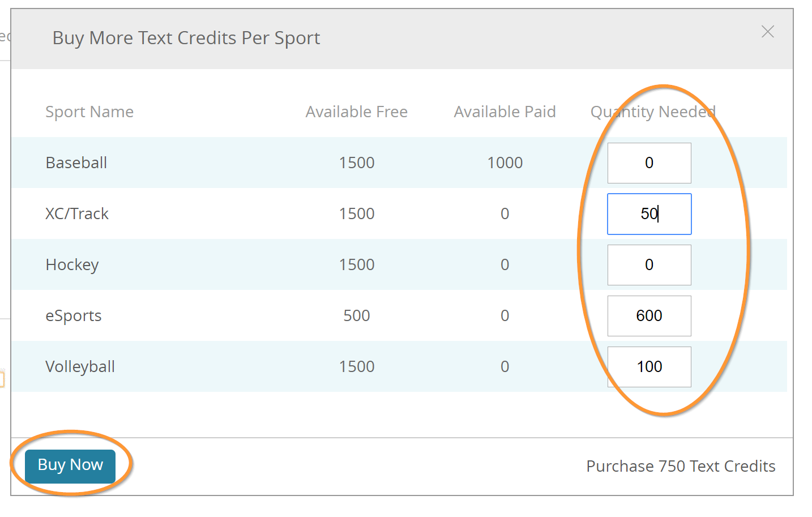812x517 pixels.
Task: Click Volleyball quantity needed input
Action: point(649,367)
